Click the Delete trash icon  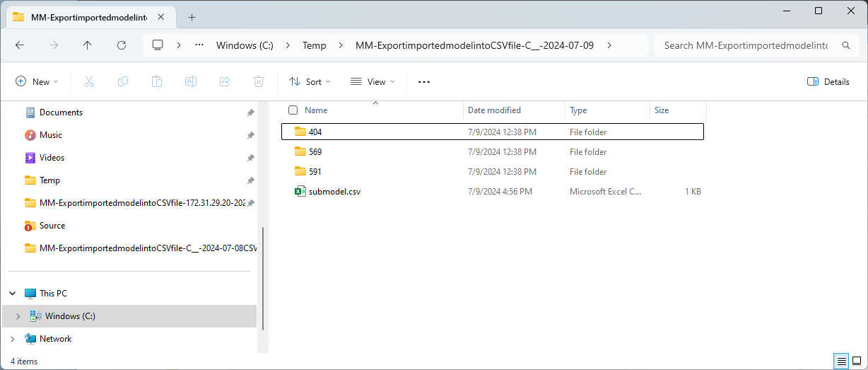[x=259, y=81]
